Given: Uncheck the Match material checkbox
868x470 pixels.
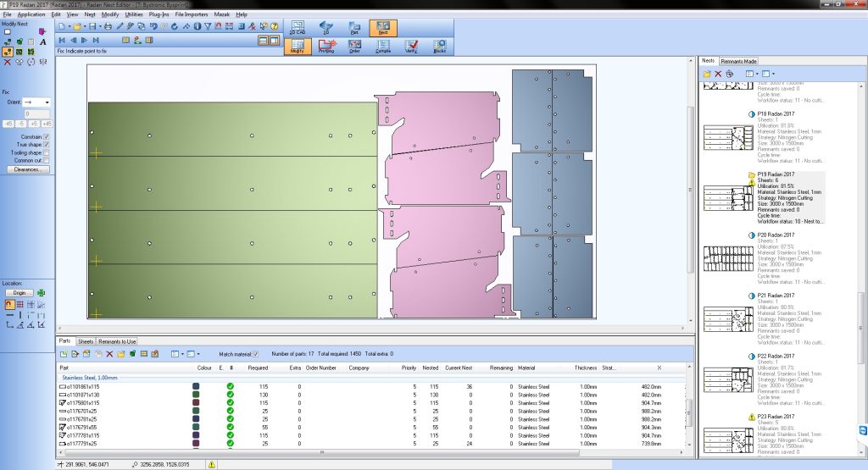Looking at the screenshot, I should pyautogui.click(x=254, y=353).
